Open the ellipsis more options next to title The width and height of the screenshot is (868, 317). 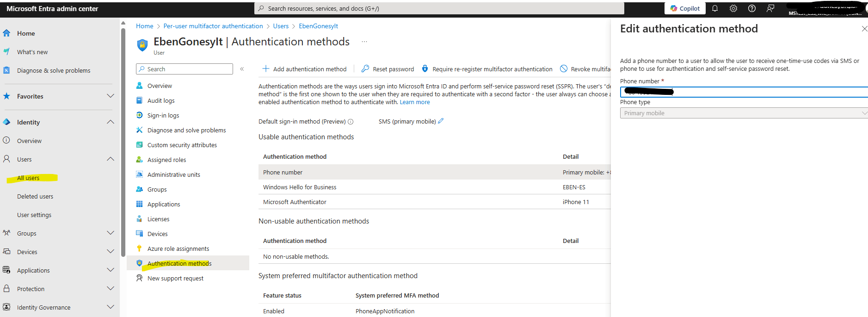364,42
